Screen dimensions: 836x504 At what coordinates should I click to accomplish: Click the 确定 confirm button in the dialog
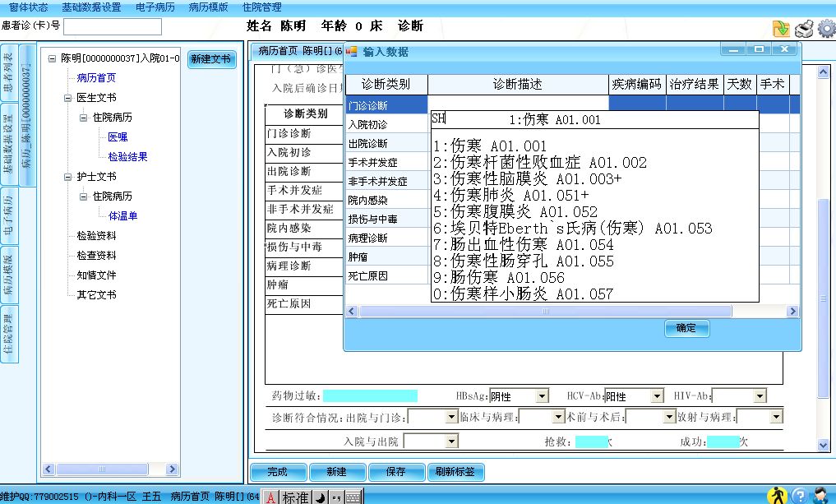tap(686, 327)
